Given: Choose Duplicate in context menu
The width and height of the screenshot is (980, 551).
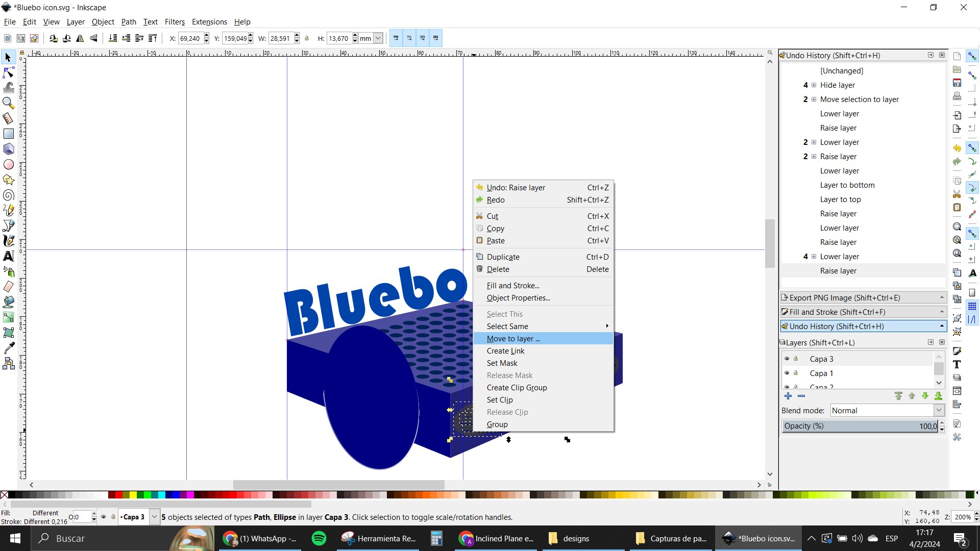Looking at the screenshot, I should [x=543, y=257].
